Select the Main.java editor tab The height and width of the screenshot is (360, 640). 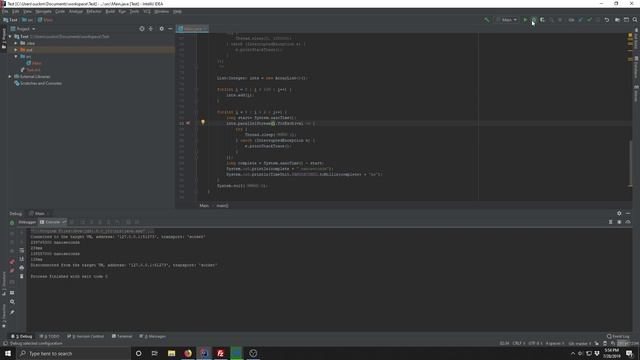(192, 29)
